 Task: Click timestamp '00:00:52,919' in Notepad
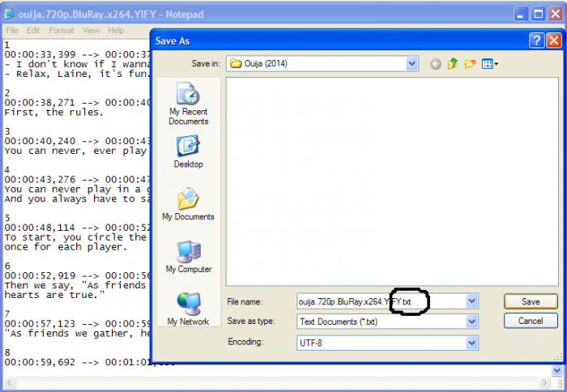pyautogui.click(x=40, y=276)
